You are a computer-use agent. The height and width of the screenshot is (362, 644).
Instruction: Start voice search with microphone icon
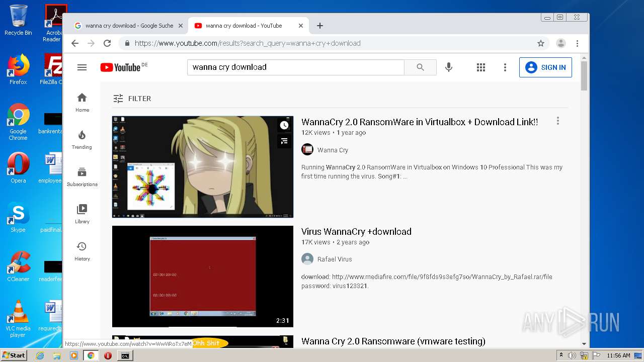tap(449, 67)
